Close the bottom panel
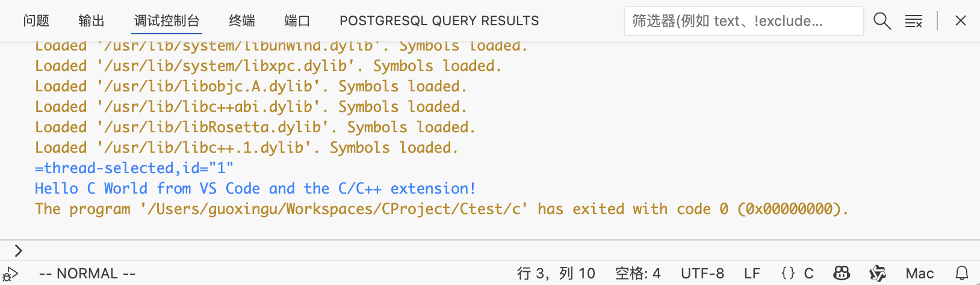 [x=961, y=21]
